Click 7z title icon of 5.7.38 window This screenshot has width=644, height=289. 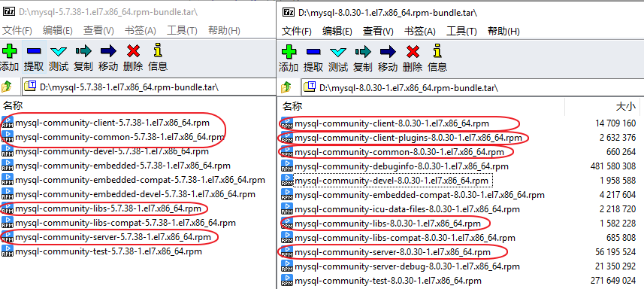pos(8,12)
